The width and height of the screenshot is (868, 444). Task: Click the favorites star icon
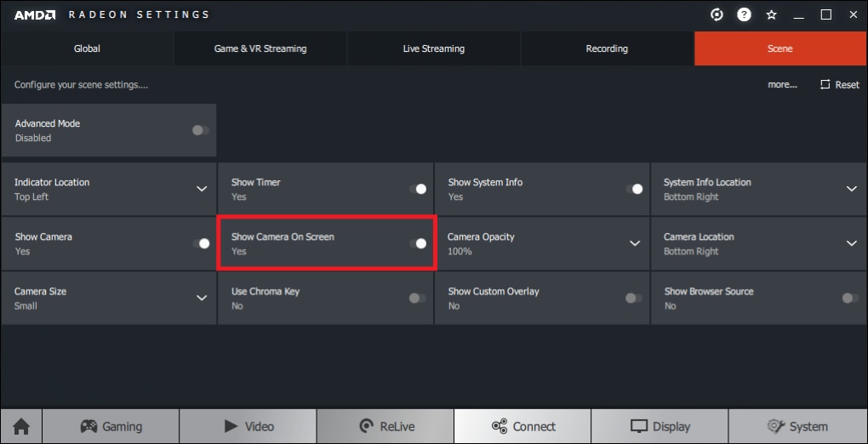771,15
